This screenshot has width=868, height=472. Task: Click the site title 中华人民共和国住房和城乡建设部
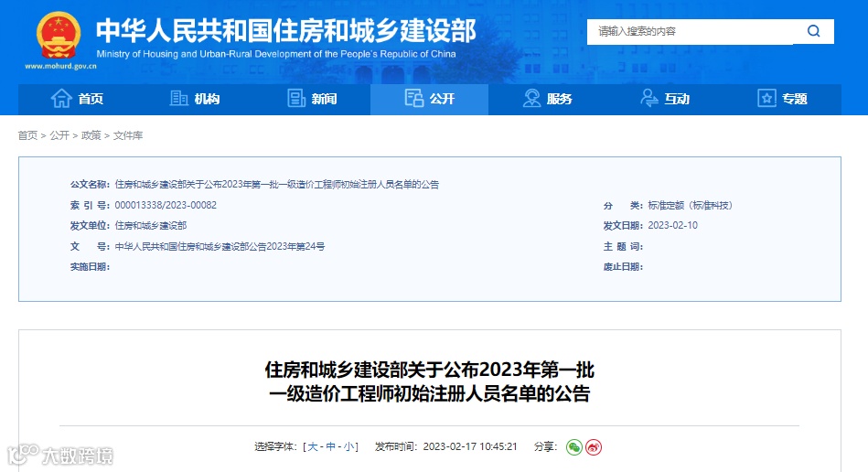(x=285, y=30)
